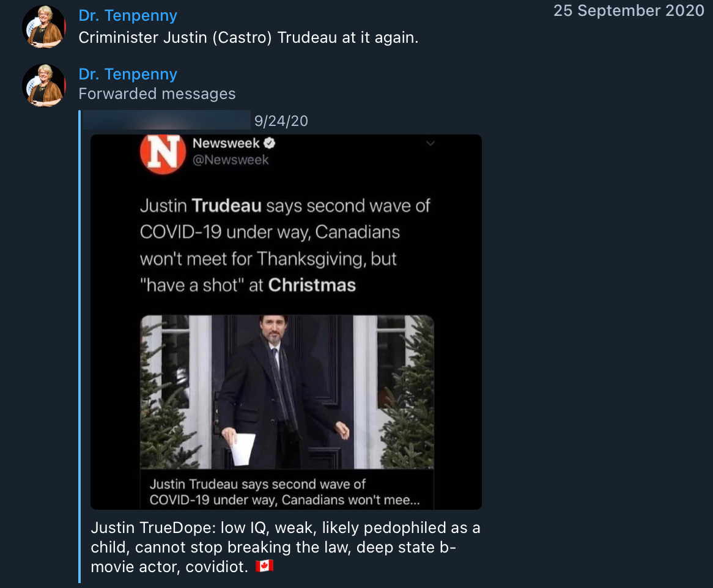This screenshot has height=588, width=713.
Task: Collapse the embedded Newsweek tweet preview
Action: pyautogui.click(x=430, y=142)
